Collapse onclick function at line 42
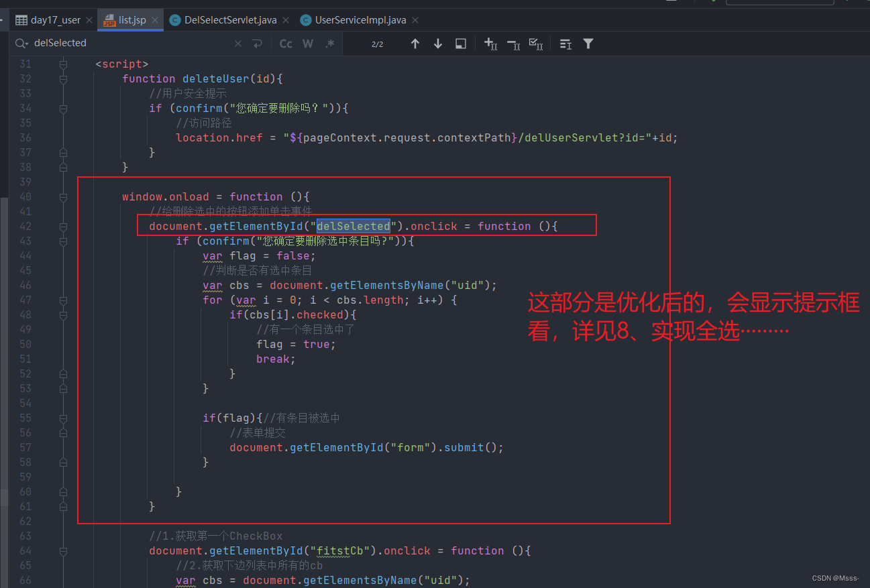 pyautogui.click(x=63, y=227)
